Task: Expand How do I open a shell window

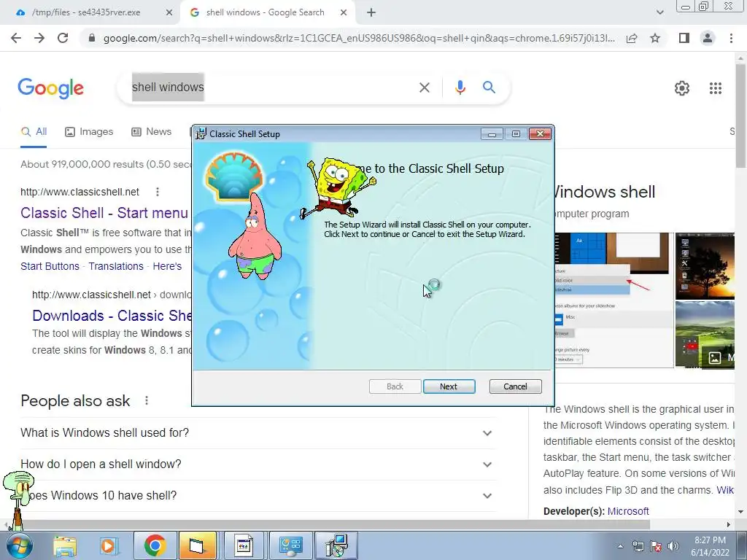Action: [258, 464]
